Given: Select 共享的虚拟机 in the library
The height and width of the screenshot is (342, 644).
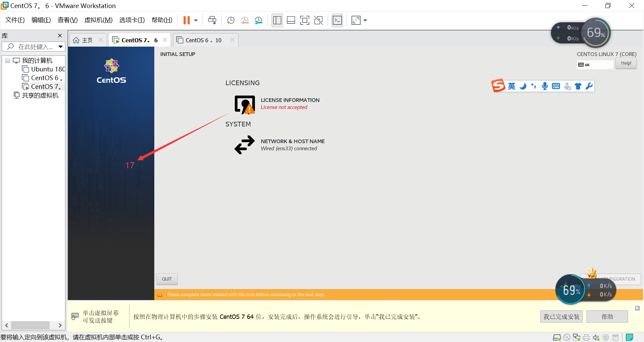Looking at the screenshot, I should pos(36,95).
